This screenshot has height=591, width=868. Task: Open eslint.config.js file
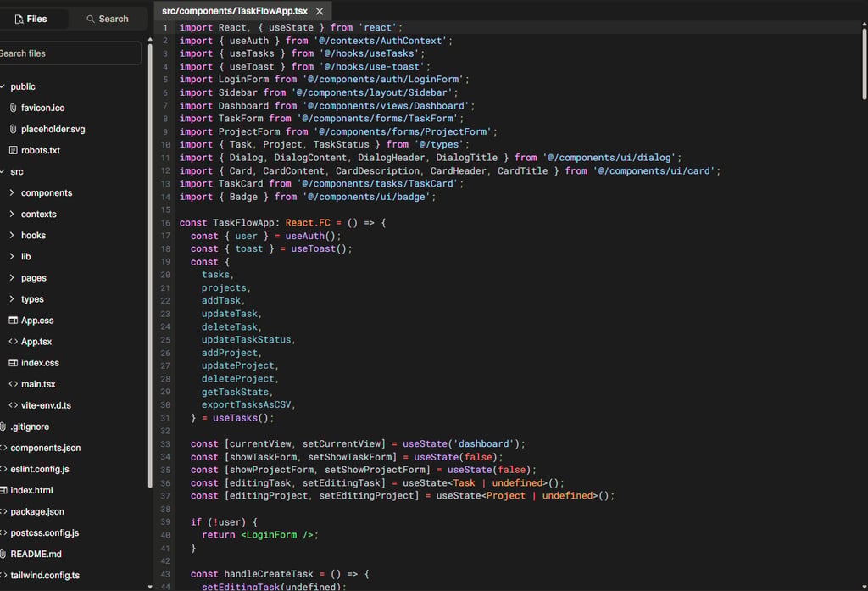click(40, 469)
